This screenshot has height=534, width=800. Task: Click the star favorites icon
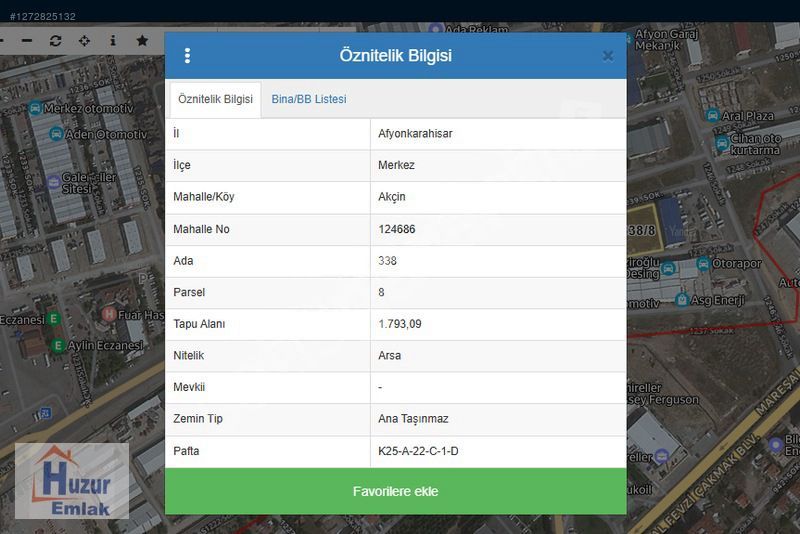pos(142,41)
